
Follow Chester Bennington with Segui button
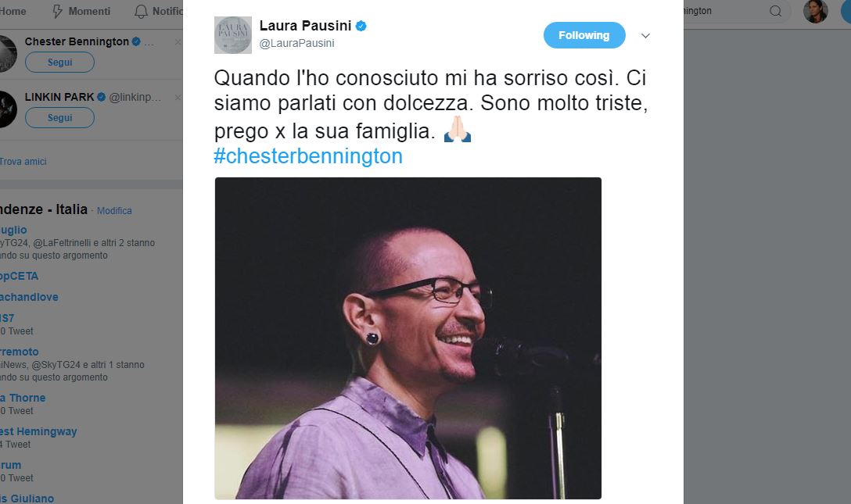[59, 63]
